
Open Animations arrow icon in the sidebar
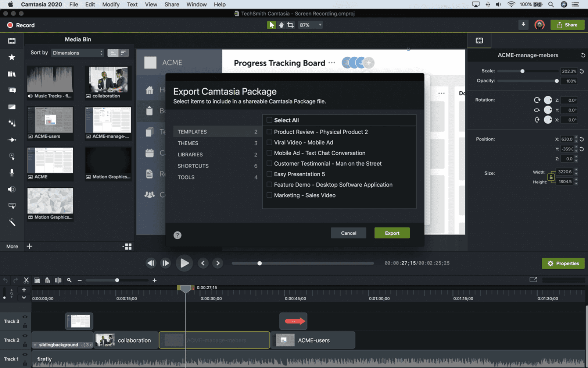tap(12, 140)
